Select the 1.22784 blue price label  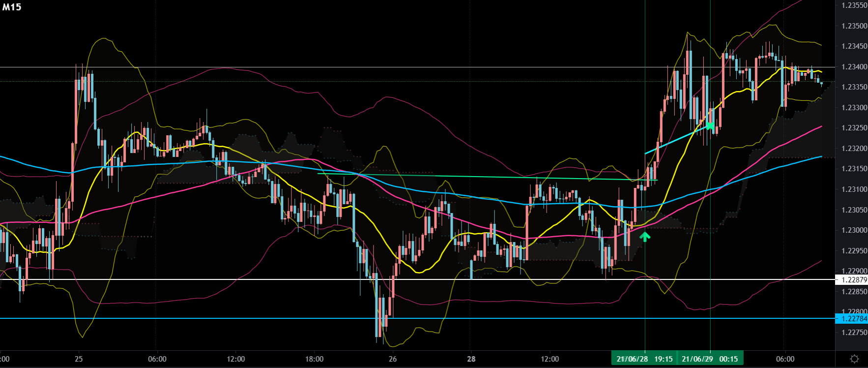pos(852,319)
